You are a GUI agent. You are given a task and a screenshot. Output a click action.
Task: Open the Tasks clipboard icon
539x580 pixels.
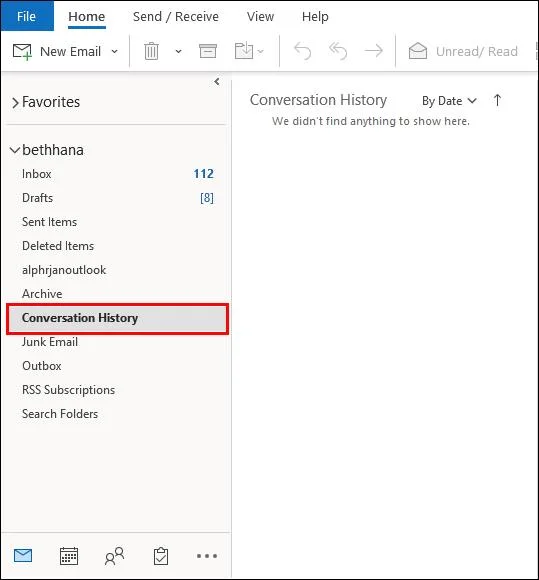[x=161, y=556]
